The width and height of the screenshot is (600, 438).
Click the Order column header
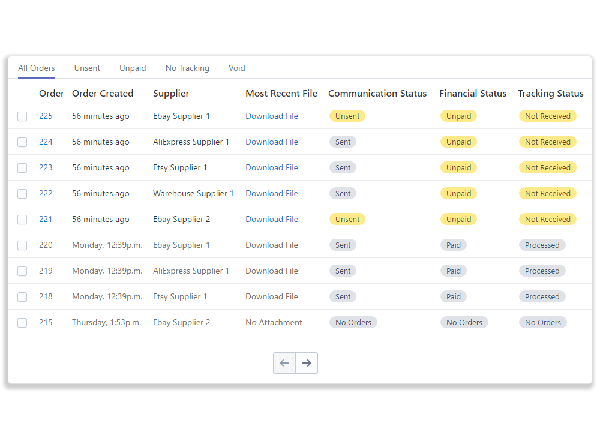click(x=51, y=93)
